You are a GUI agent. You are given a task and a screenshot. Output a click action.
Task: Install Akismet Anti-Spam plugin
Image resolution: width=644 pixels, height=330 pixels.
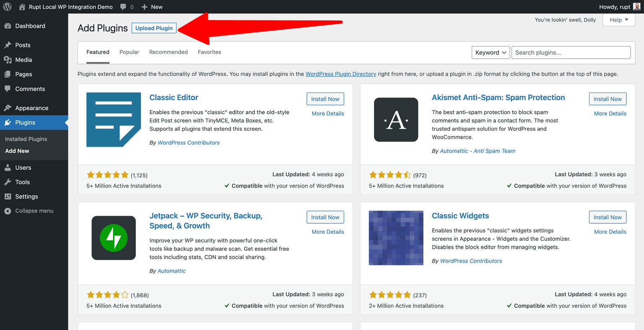point(608,99)
